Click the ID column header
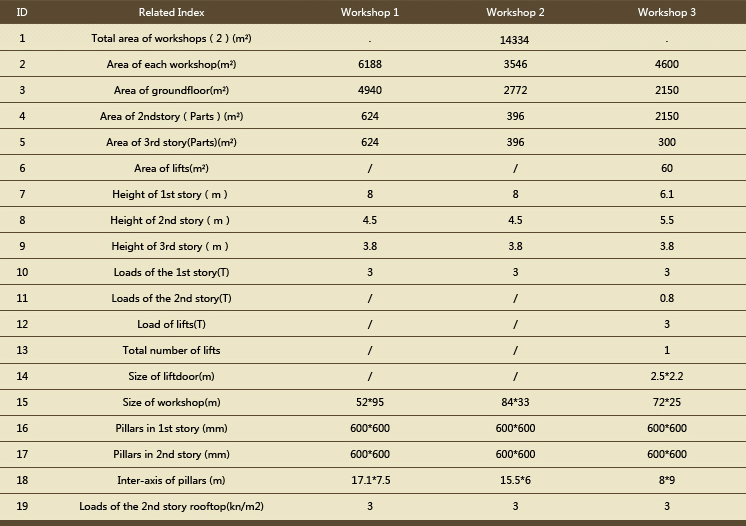 point(22,12)
